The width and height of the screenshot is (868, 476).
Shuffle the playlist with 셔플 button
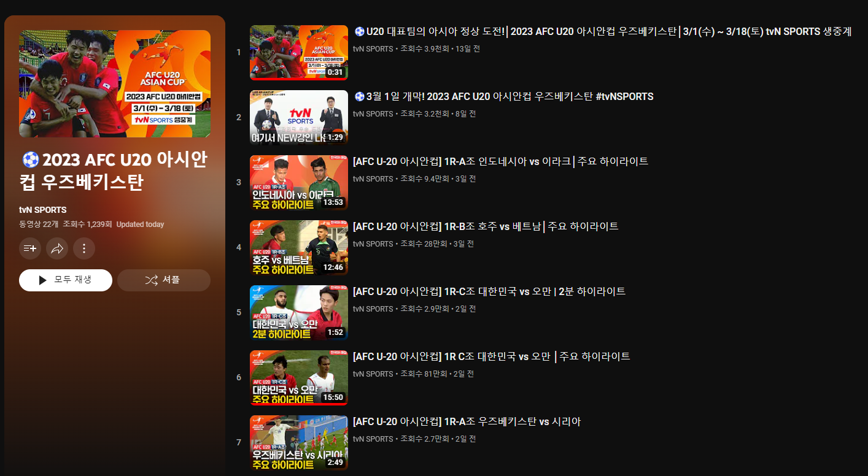[164, 280]
